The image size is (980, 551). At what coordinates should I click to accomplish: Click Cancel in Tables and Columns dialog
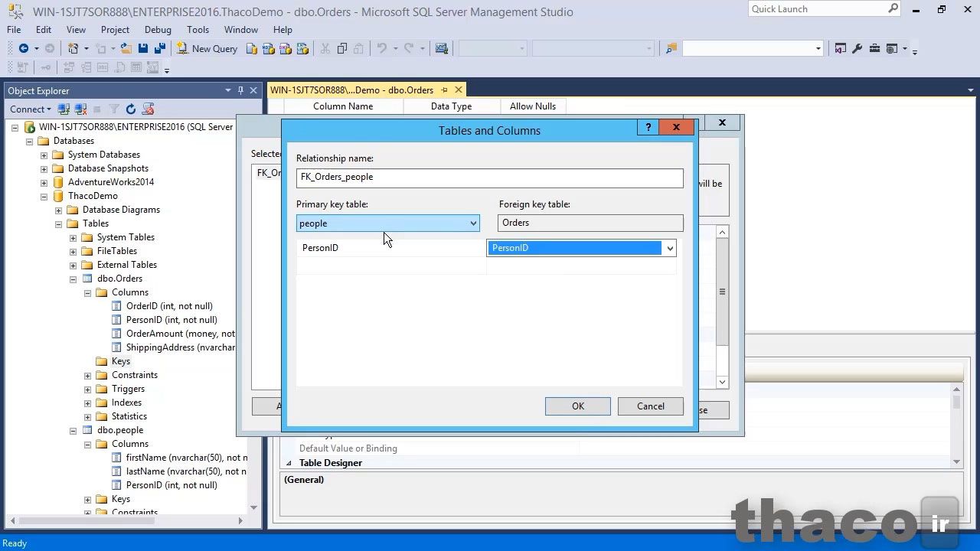click(x=650, y=406)
